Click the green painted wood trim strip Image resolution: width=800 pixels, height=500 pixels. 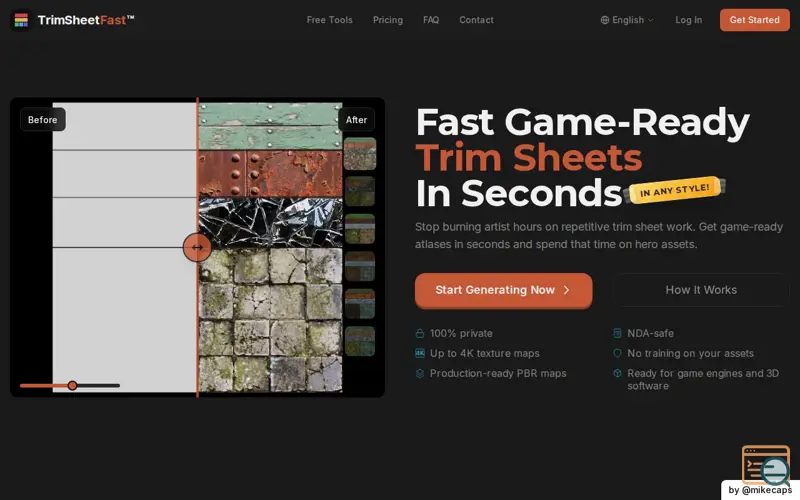coord(270,126)
